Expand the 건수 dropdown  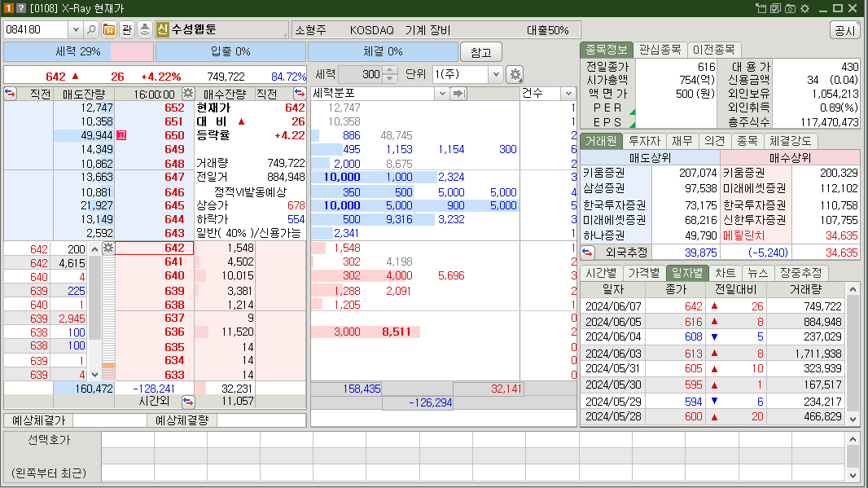pyautogui.click(x=568, y=94)
